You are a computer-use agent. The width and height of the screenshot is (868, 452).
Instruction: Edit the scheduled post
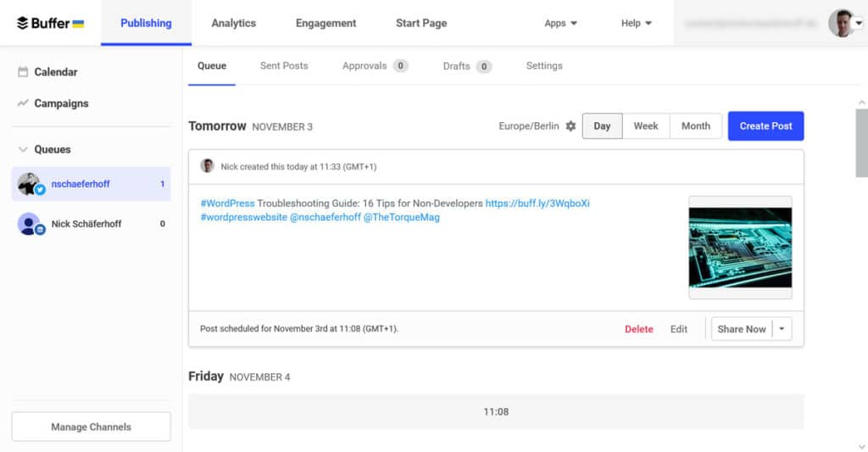click(x=679, y=329)
